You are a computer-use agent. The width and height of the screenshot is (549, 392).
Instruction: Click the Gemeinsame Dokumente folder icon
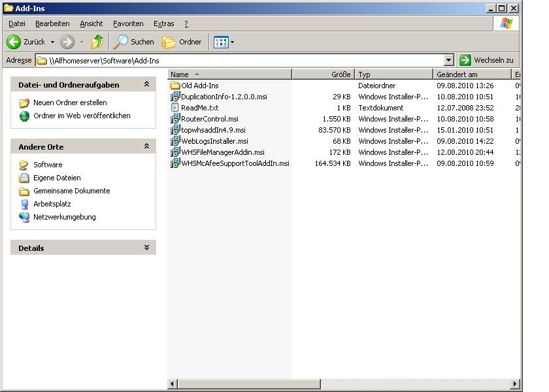[24, 191]
